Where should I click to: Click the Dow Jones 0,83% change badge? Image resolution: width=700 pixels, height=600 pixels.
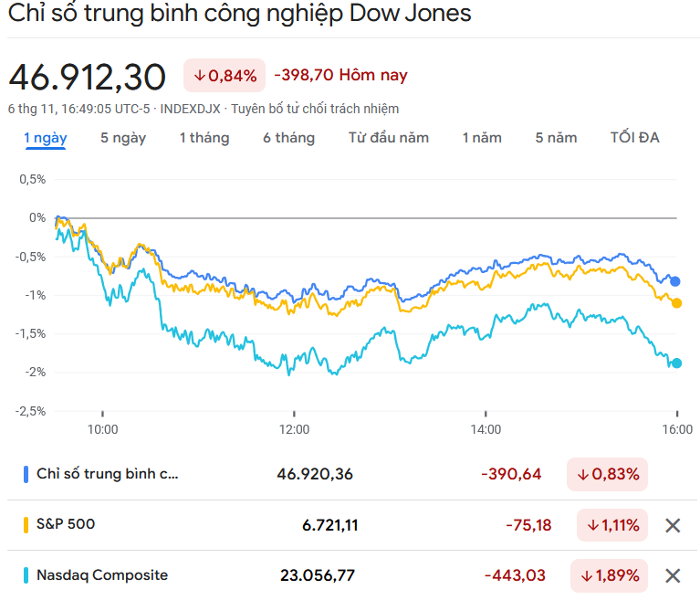click(607, 474)
